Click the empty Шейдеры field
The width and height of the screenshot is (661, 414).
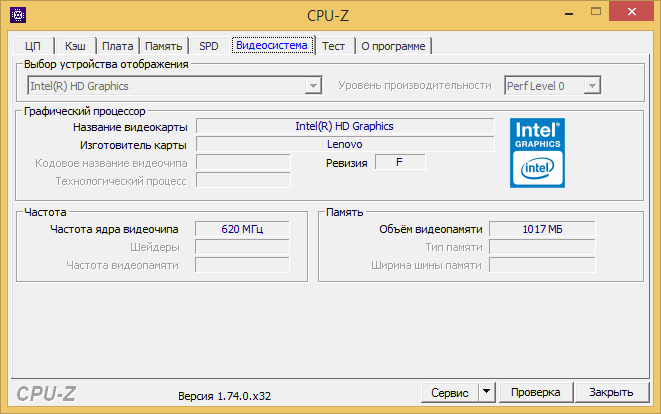242,247
